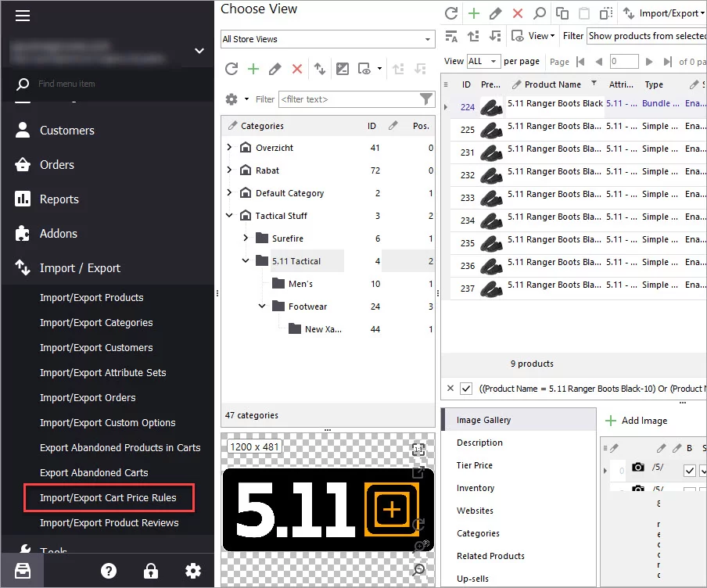The height and width of the screenshot is (588, 707).
Task: Open the hamburger menu
Action: click(23, 16)
